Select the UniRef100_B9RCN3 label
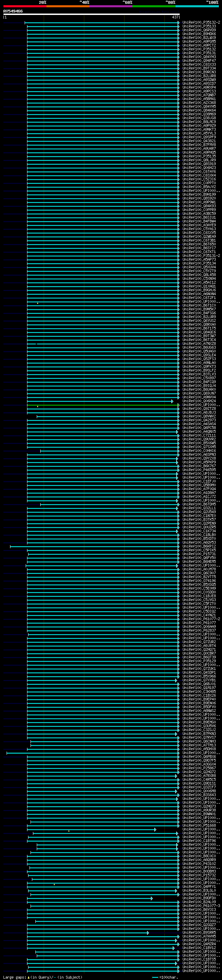Image resolution: width=222 pixels, height=980 pixels. coord(199,72)
